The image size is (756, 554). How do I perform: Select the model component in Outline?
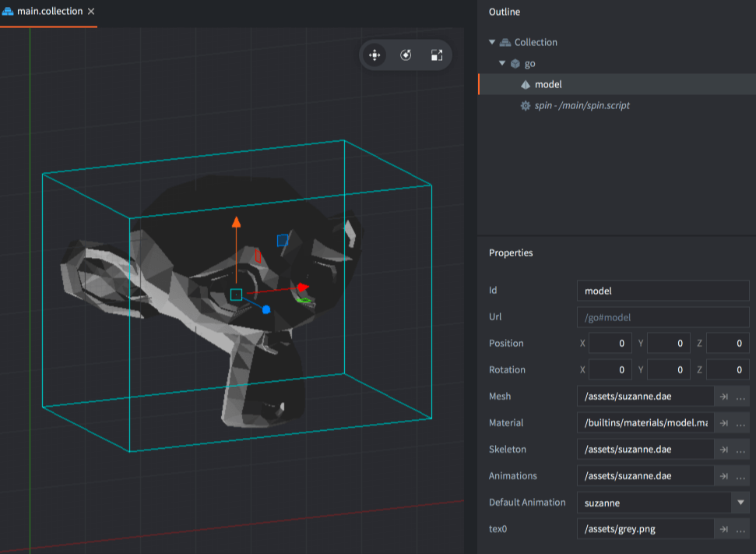point(548,84)
